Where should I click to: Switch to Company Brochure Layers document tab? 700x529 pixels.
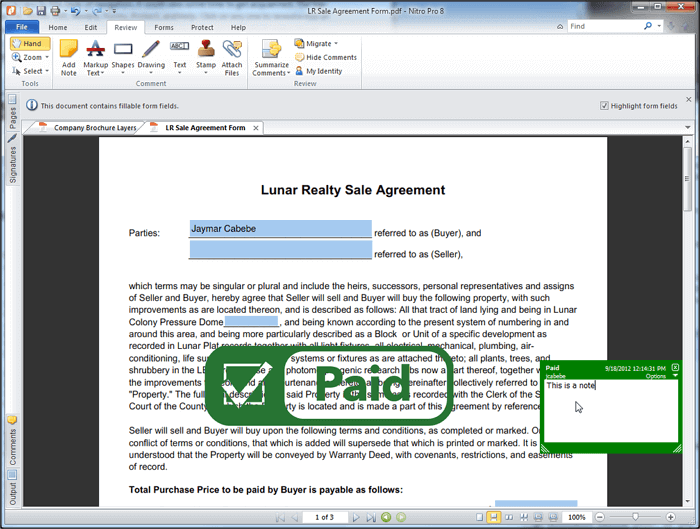point(87,128)
